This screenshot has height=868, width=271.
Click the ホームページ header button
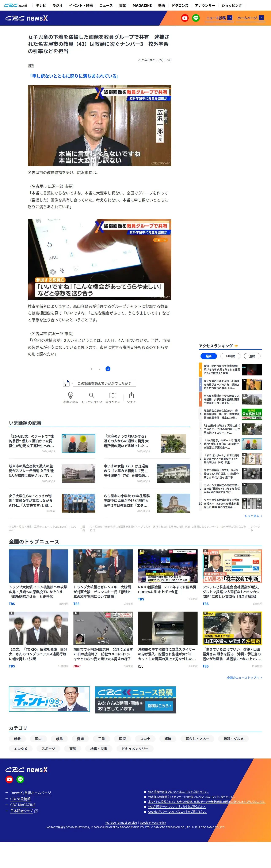251,18
